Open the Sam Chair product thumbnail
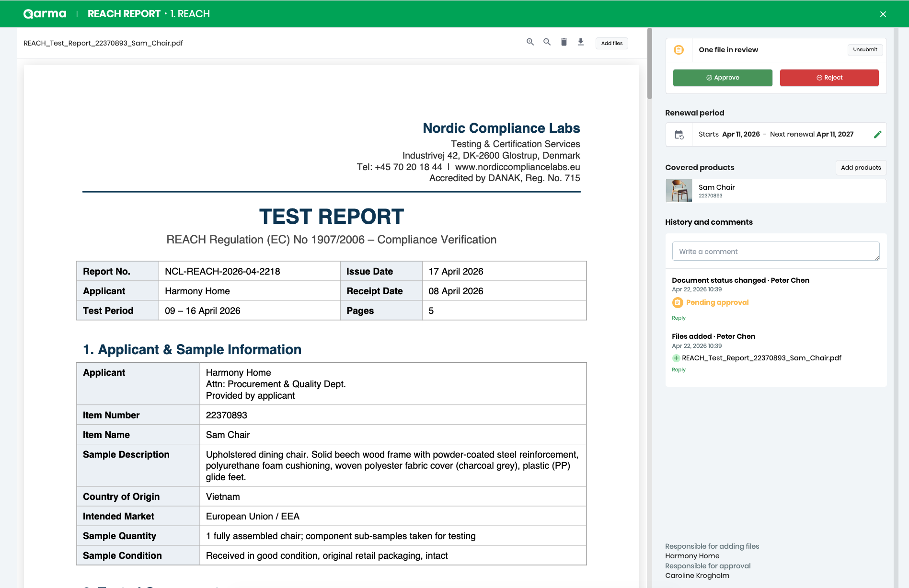Screen dimensions: 909x588 click(x=679, y=191)
